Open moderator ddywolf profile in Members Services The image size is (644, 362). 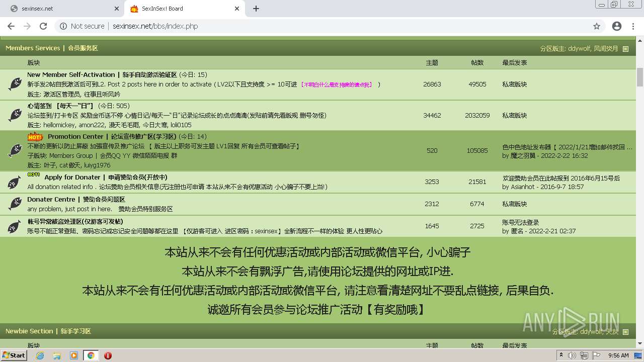(579, 49)
